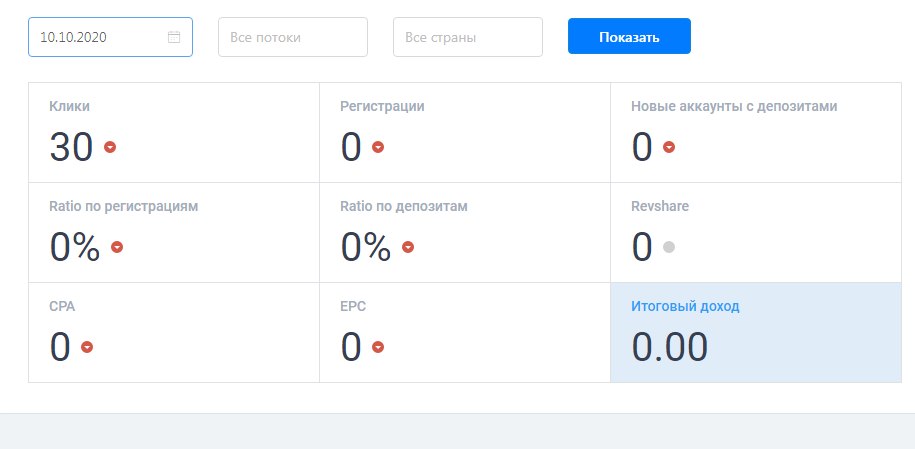
Task: Click the Новые аккаунты с депозитами label
Action: coord(734,106)
